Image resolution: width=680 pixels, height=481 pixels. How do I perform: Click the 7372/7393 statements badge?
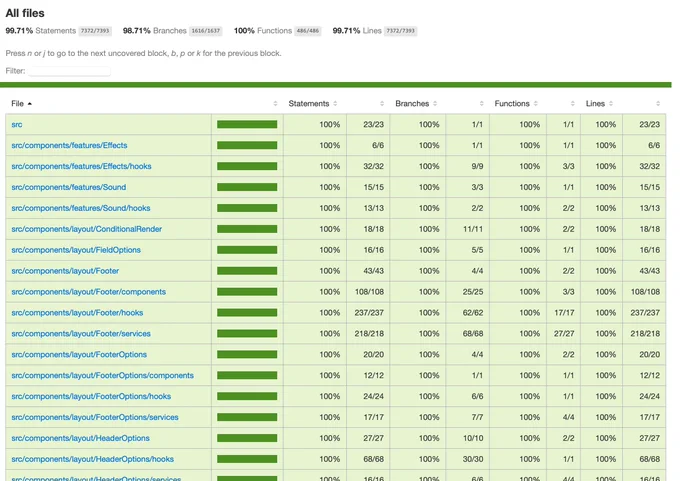coord(95,31)
